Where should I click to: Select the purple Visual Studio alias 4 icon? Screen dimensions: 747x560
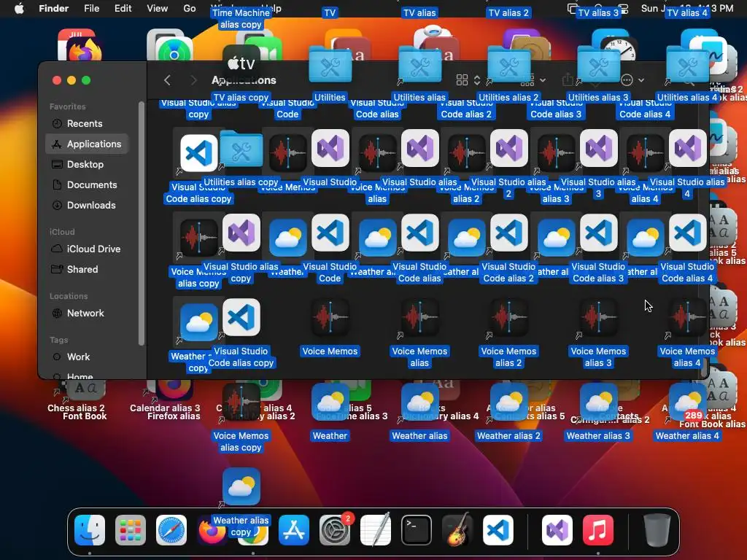click(687, 148)
